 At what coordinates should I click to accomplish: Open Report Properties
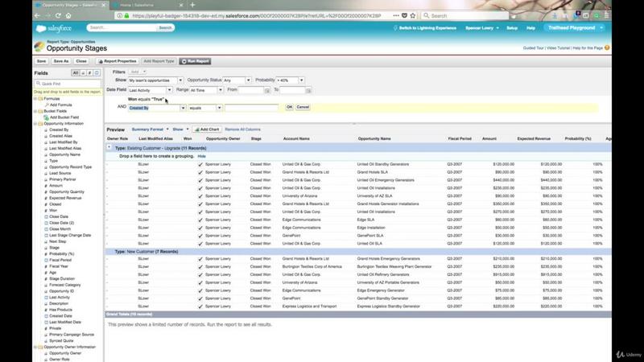(118, 61)
